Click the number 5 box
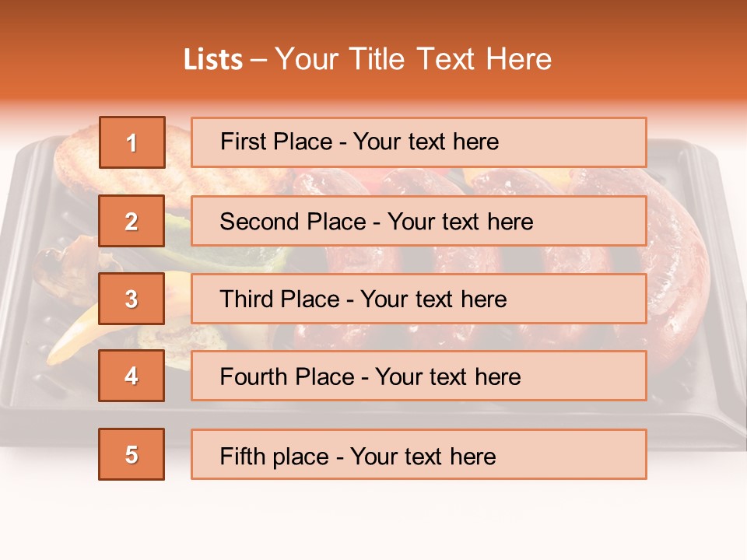 click(x=132, y=454)
